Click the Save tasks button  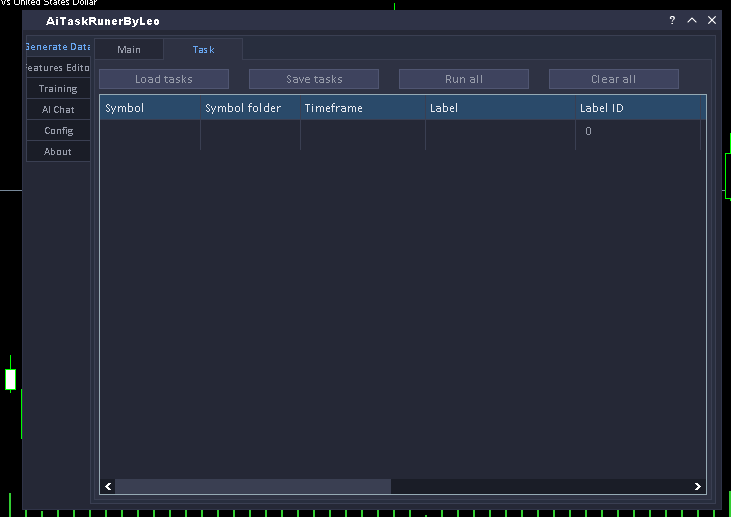coord(314,79)
